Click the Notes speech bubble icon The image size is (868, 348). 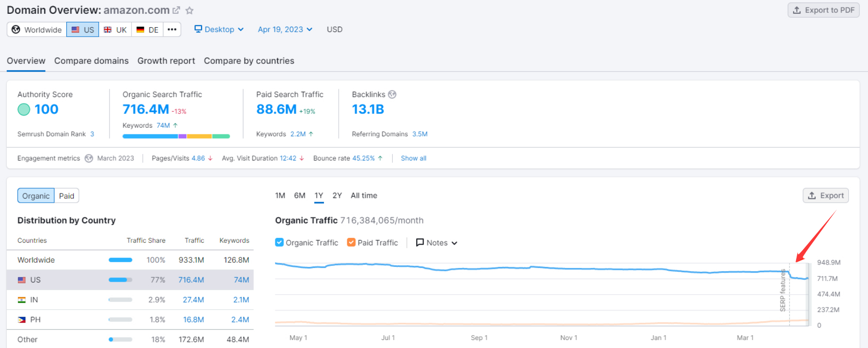click(420, 243)
